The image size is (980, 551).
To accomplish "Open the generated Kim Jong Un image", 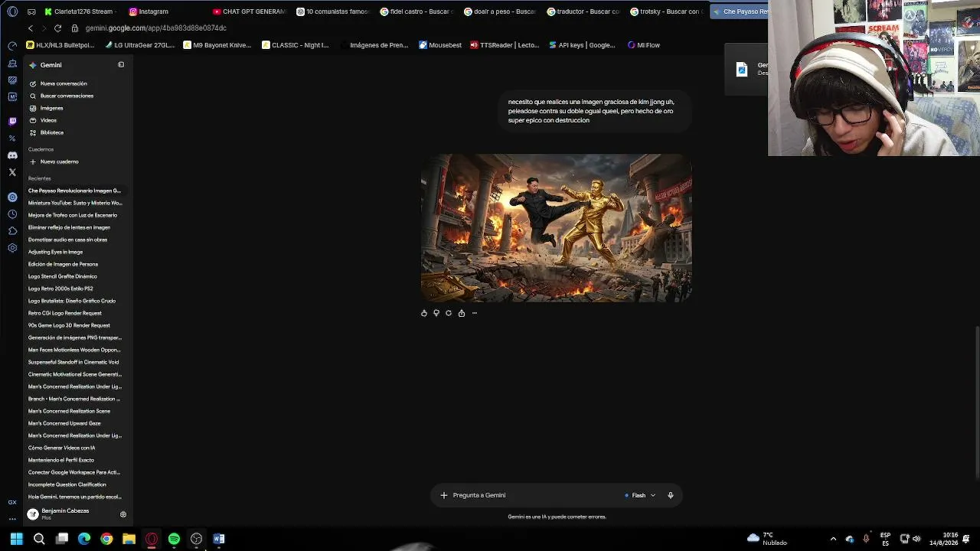I will (557, 228).
